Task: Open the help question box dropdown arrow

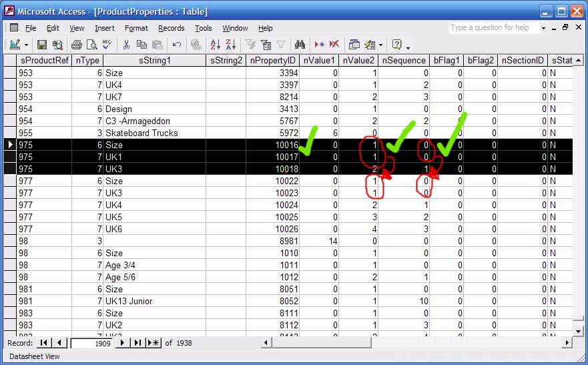Action: tap(543, 28)
